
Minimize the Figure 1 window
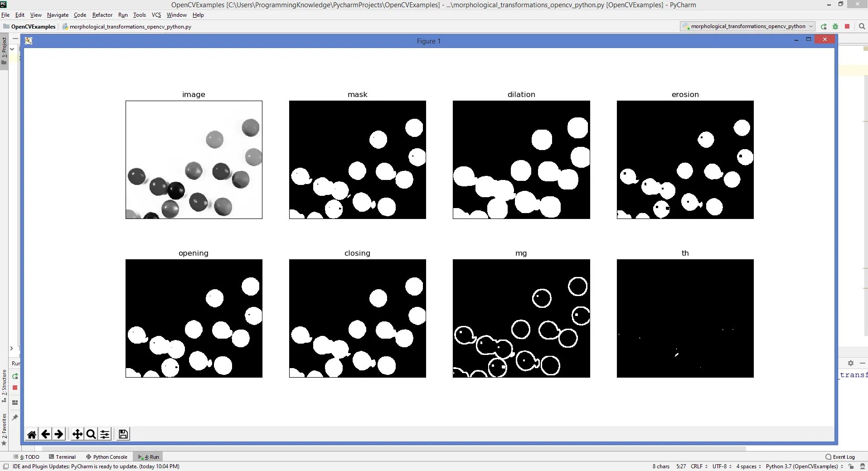796,40
